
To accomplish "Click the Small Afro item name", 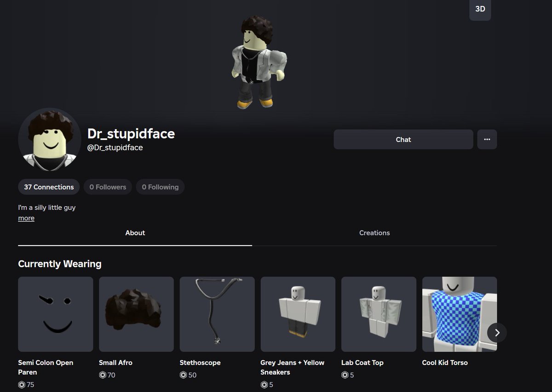I will 115,363.
